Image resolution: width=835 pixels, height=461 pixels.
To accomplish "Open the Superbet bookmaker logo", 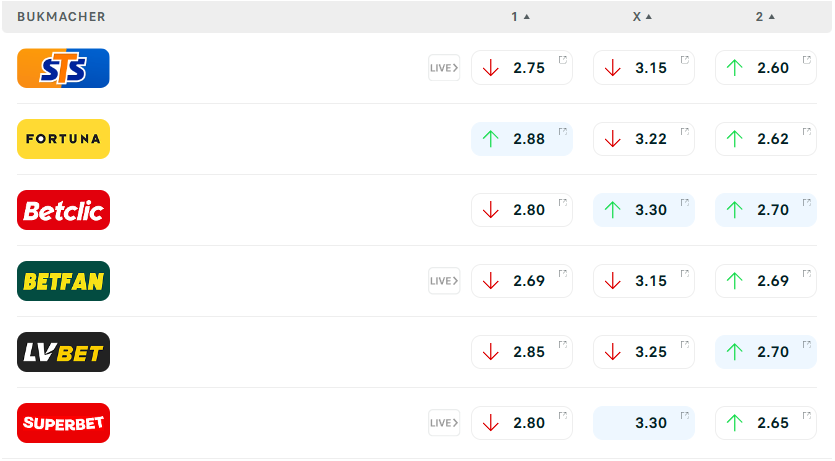I will coord(63,423).
